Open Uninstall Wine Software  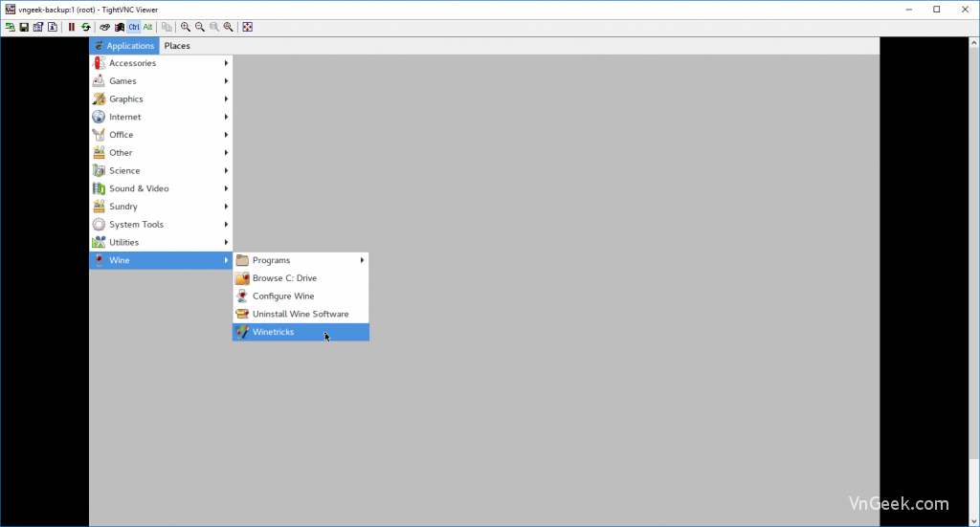(301, 314)
